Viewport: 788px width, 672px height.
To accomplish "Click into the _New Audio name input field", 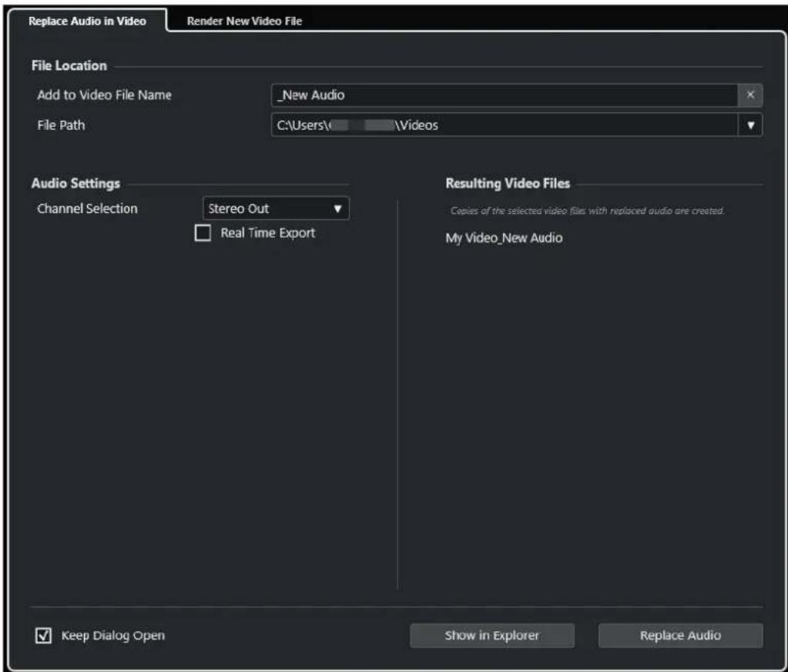I will 504,95.
